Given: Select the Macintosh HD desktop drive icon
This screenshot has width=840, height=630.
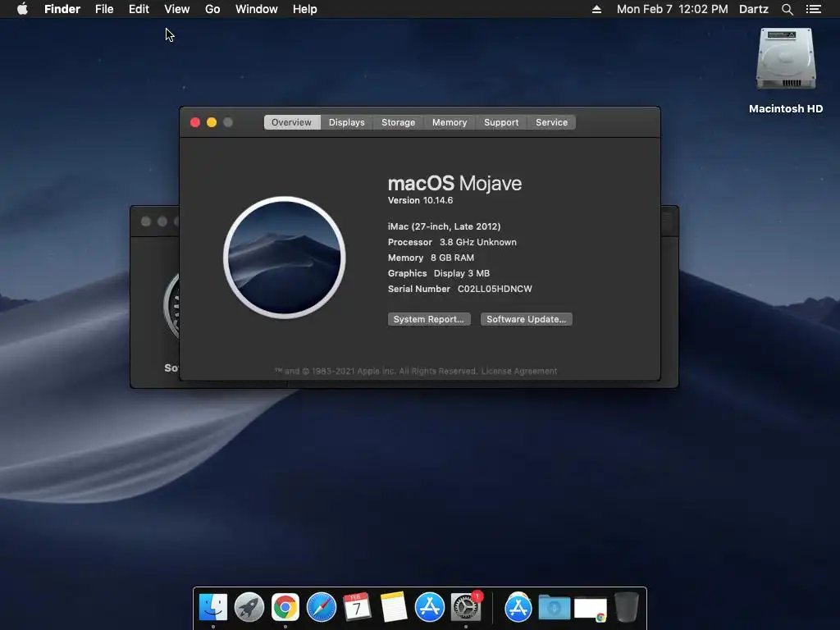Looking at the screenshot, I should coord(786,59).
